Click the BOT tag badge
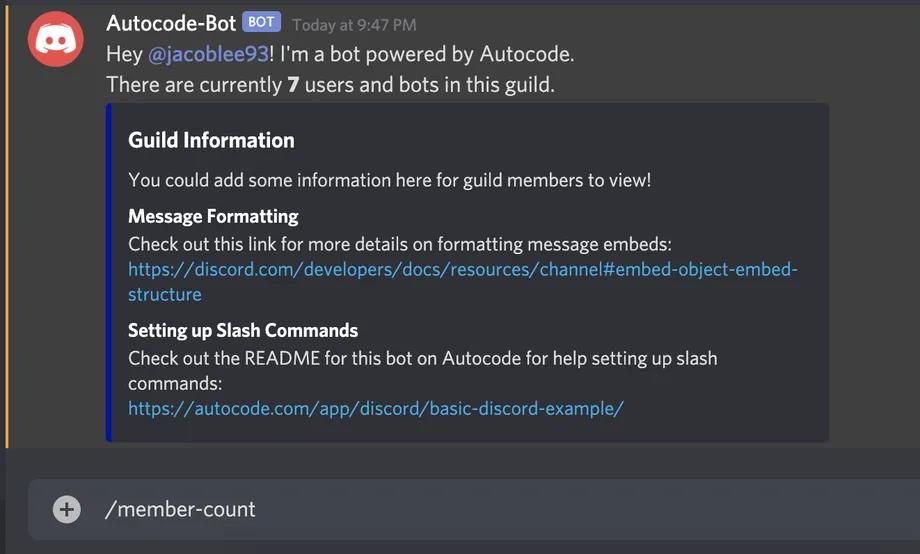 [261, 23]
